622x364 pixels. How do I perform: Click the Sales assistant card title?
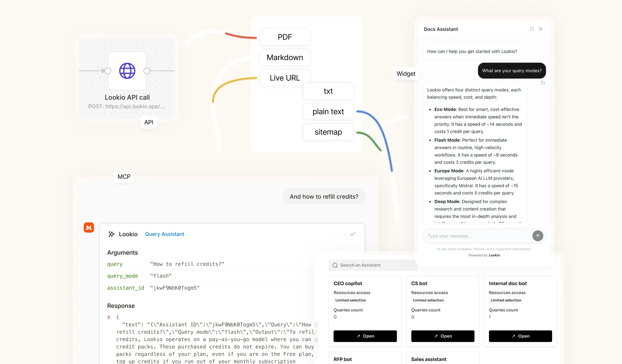coord(429,359)
